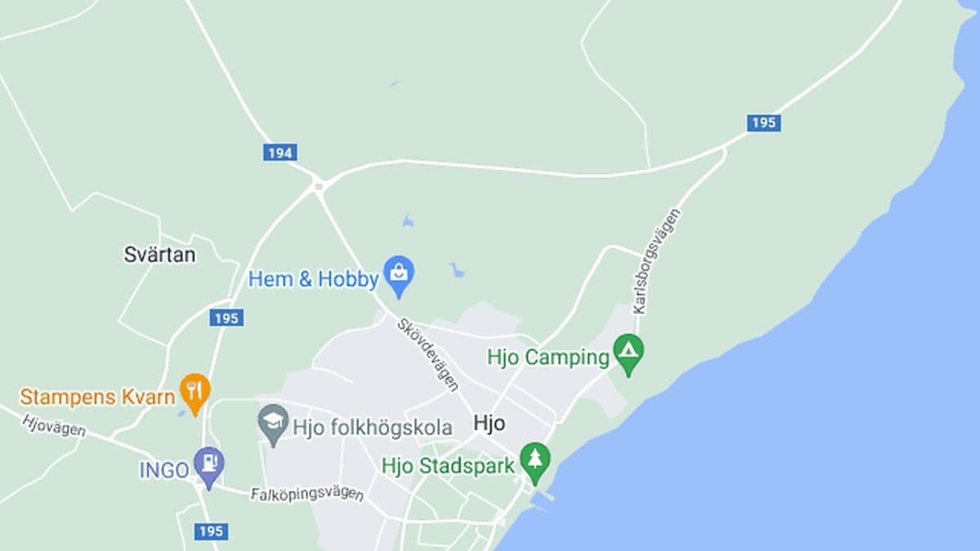
Task: Click the route 194 road shield
Action: [x=279, y=153]
